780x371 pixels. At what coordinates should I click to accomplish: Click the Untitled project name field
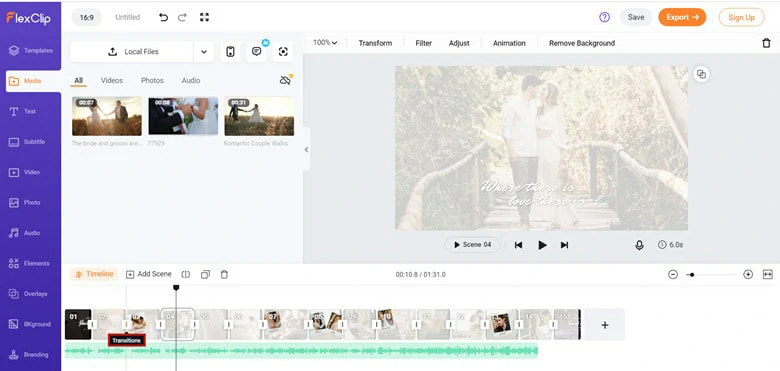pyautogui.click(x=127, y=17)
